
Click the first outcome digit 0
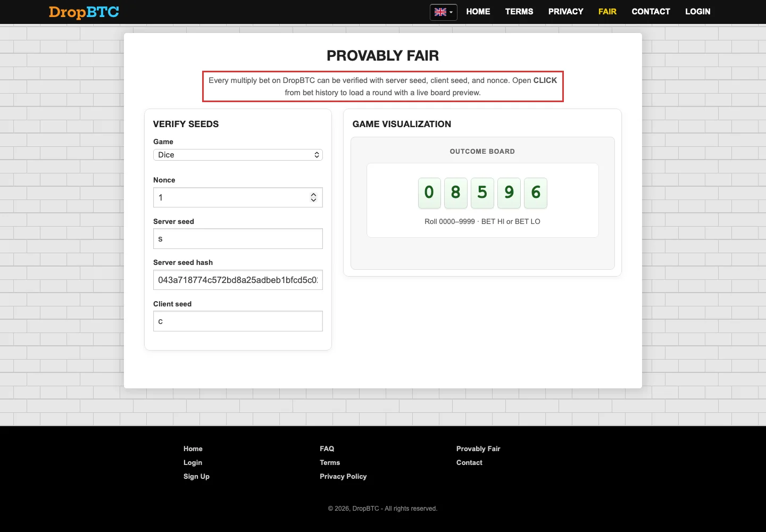pos(429,193)
